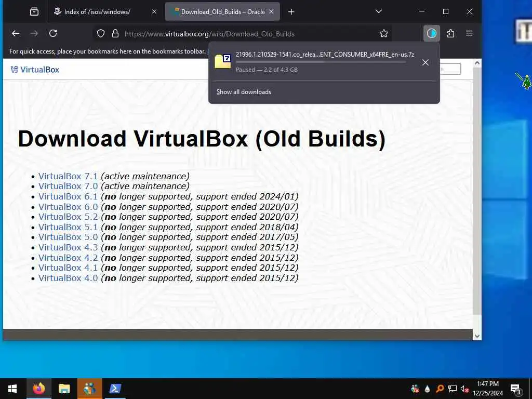Image resolution: width=532 pixels, height=399 pixels.
Task: Click the paused download progress bar
Action: click(321, 62)
